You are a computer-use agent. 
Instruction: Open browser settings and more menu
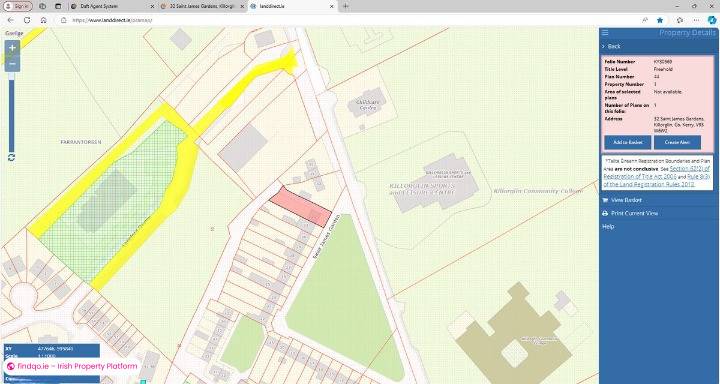[x=697, y=20]
